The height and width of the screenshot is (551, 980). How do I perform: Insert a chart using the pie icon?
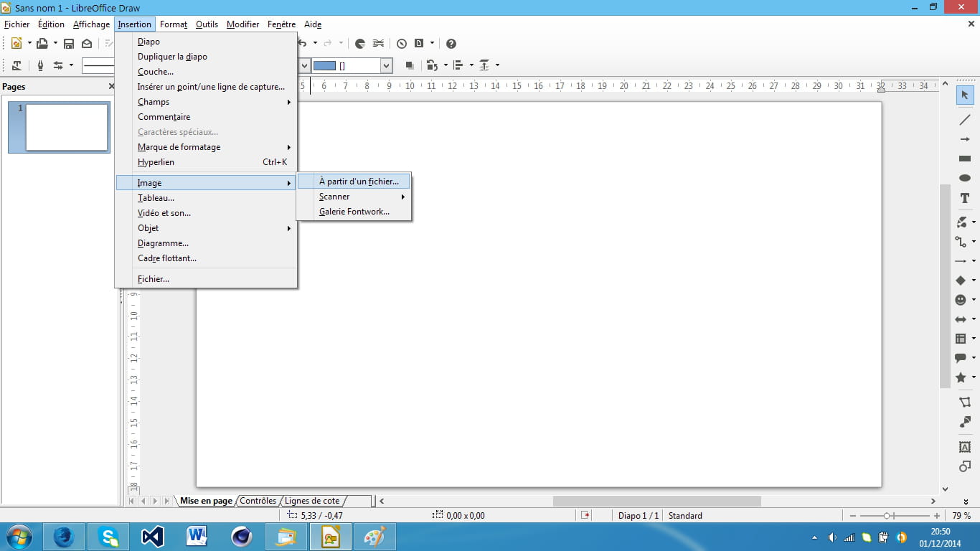click(x=360, y=43)
